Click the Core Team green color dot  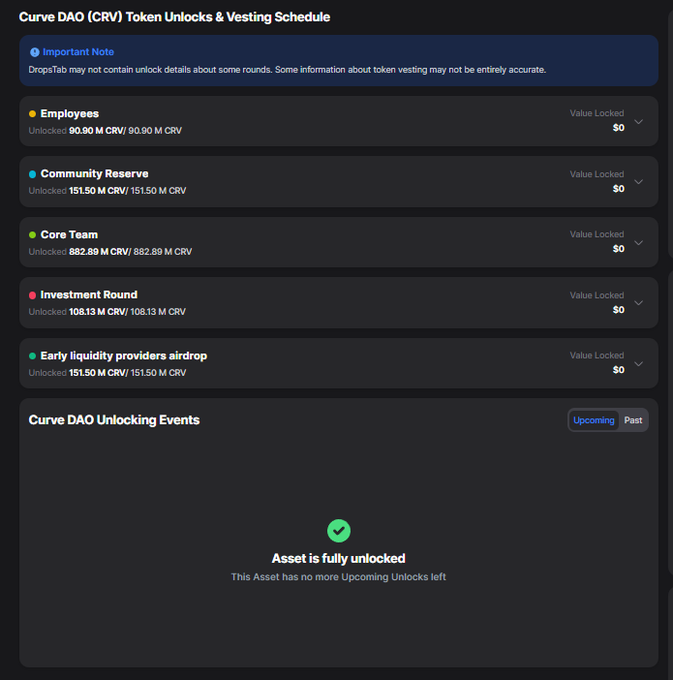(x=32, y=235)
